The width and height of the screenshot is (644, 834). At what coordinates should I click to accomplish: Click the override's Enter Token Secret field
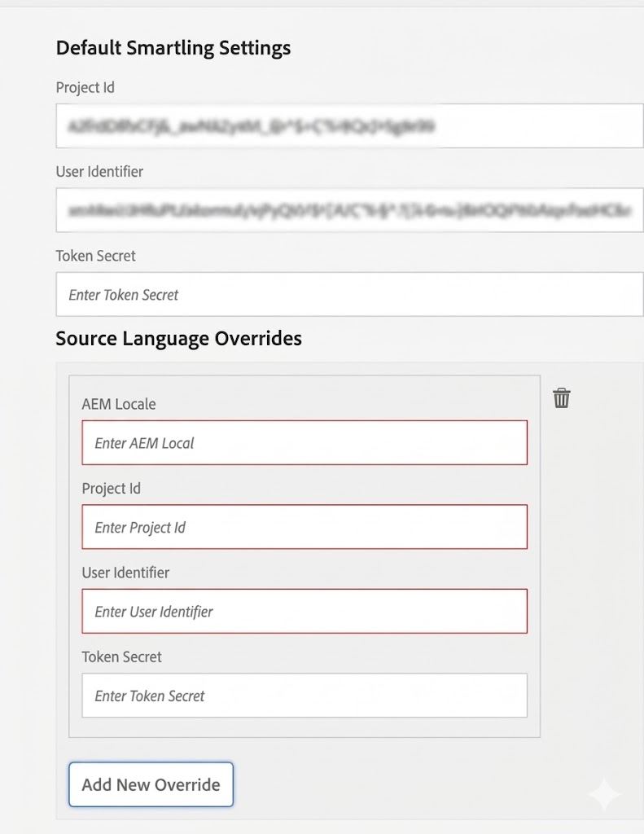click(x=304, y=696)
